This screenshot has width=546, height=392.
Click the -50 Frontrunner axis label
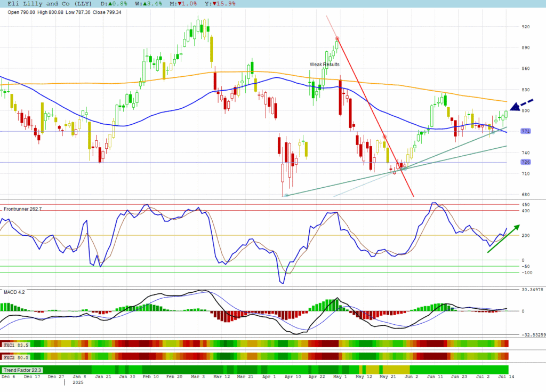pos(525,267)
